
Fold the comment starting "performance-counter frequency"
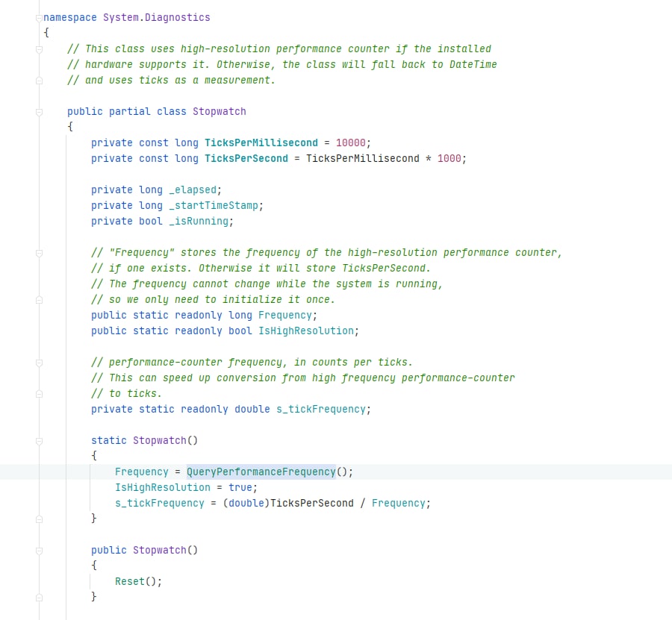click(39, 363)
